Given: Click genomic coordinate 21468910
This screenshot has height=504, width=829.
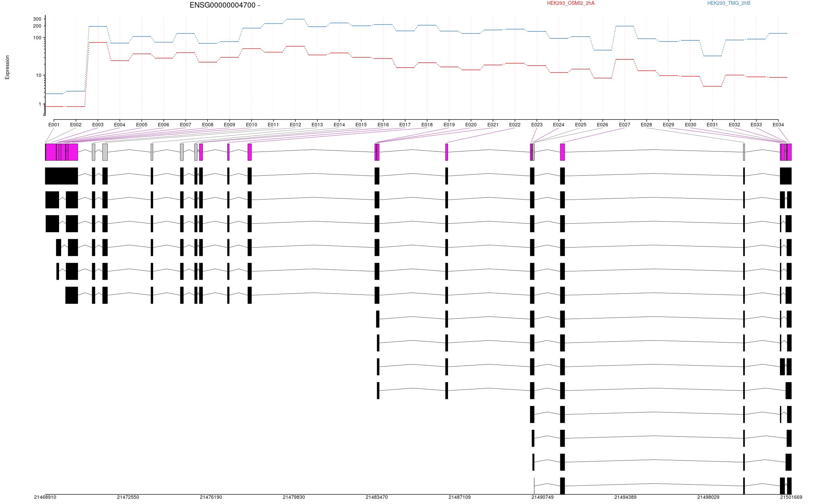Looking at the screenshot, I should coord(45,497).
